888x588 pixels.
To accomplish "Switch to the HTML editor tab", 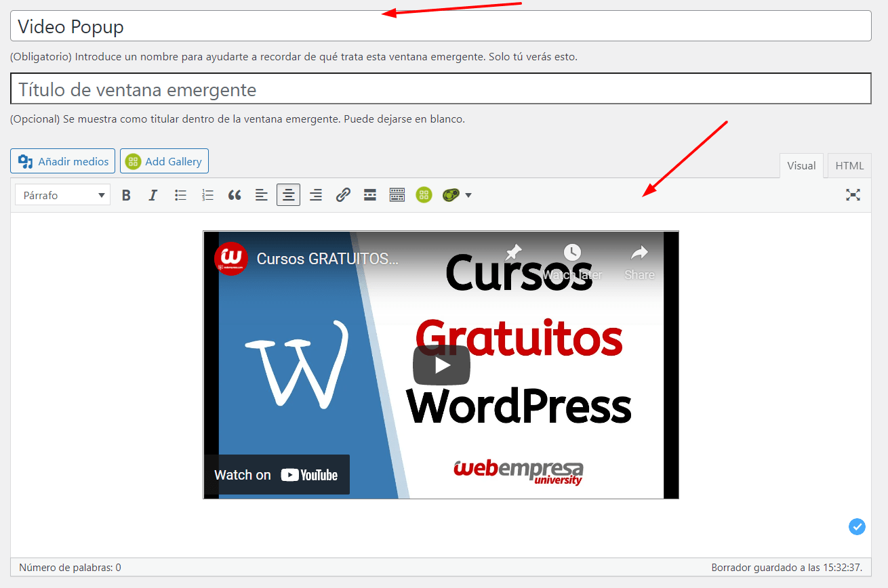I will tap(849, 166).
